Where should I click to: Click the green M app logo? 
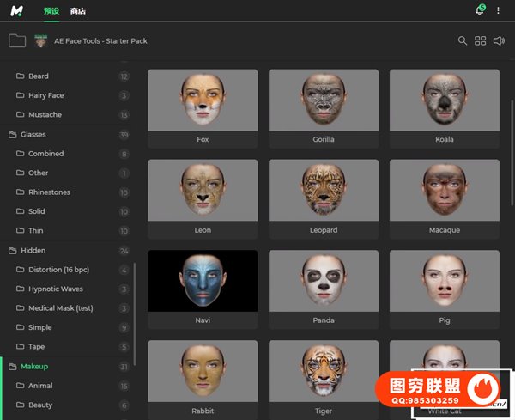click(16, 10)
